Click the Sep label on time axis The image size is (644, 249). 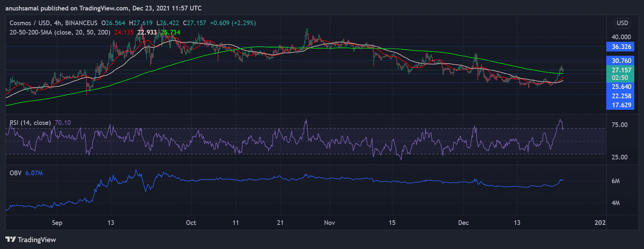[57, 223]
